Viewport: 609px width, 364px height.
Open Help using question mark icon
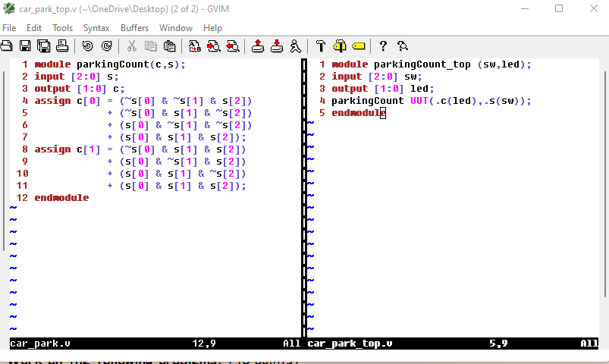point(383,46)
